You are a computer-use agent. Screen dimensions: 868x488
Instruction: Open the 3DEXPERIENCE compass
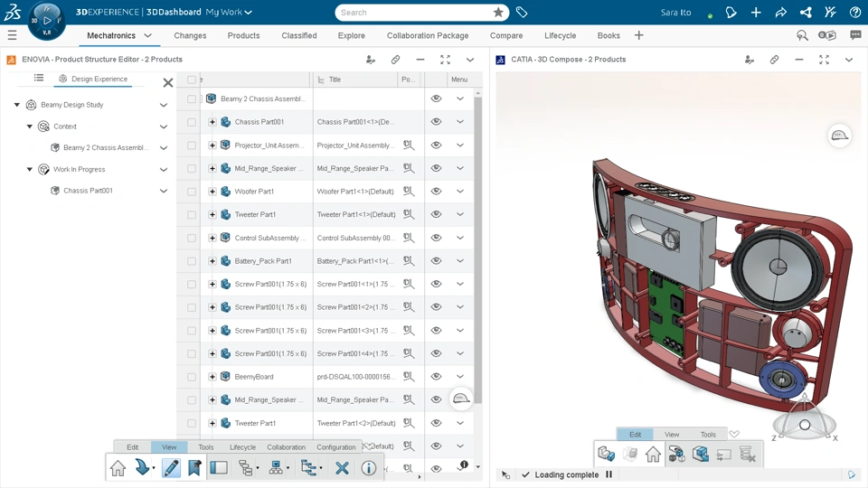point(46,21)
